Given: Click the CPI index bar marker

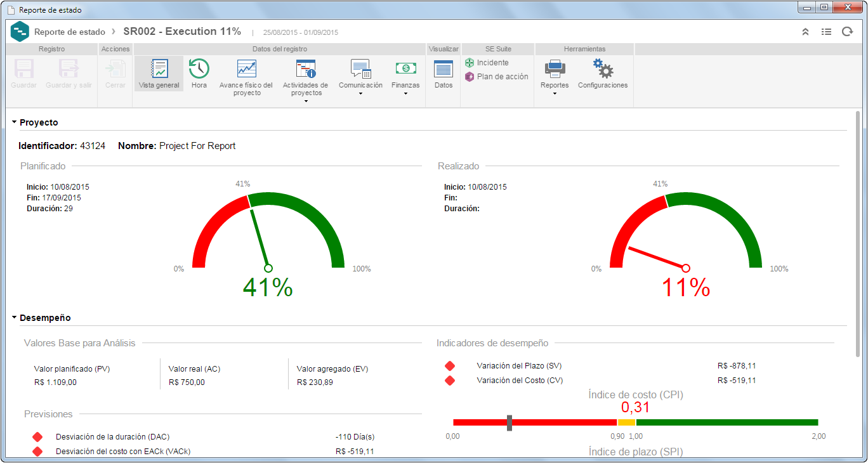Looking at the screenshot, I should [510, 423].
